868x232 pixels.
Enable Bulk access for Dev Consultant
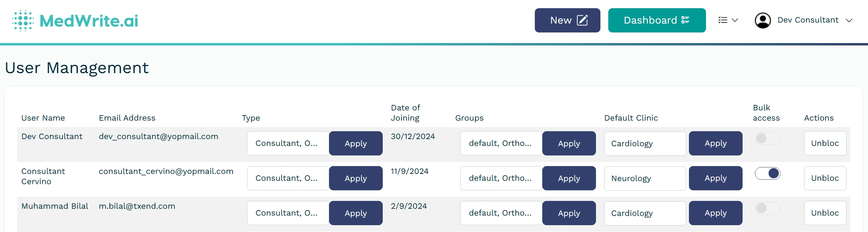[x=768, y=138]
